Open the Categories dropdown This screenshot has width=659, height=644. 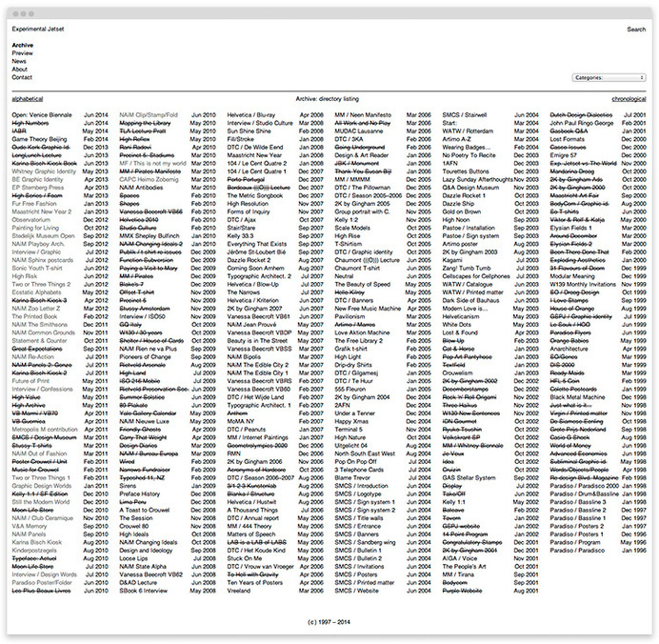(x=609, y=78)
